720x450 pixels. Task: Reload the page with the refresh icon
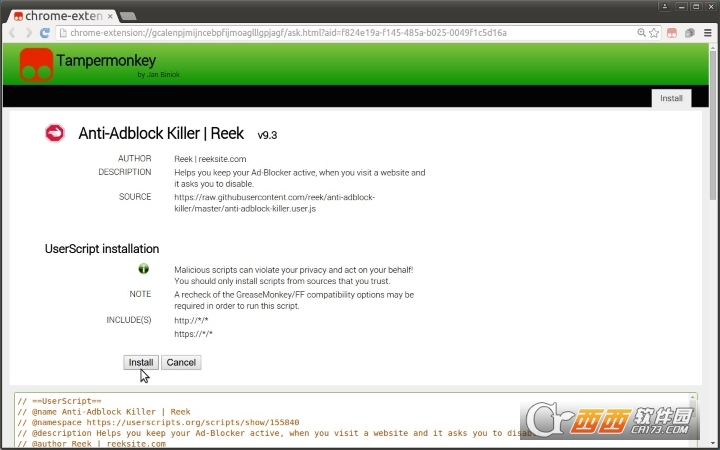pyautogui.click(x=45, y=33)
